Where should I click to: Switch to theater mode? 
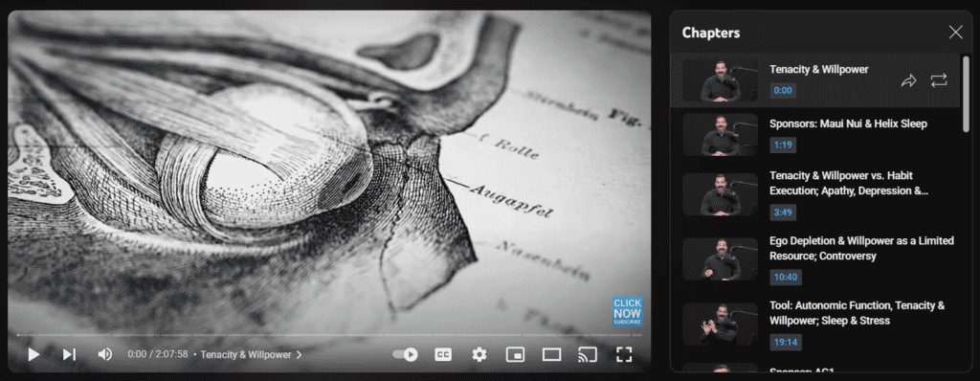551,355
